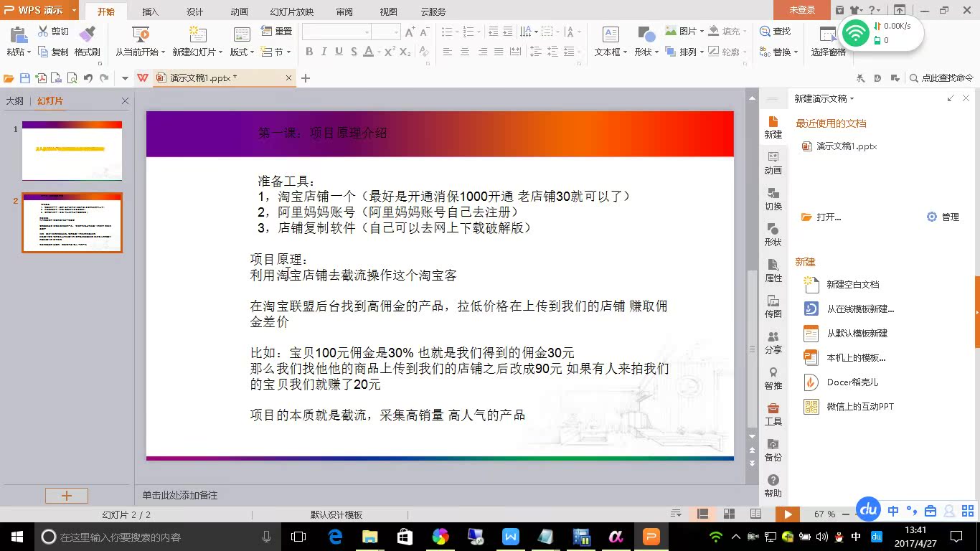
Task: Open the Help (帮助) sidebar button
Action: pos(773,486)
